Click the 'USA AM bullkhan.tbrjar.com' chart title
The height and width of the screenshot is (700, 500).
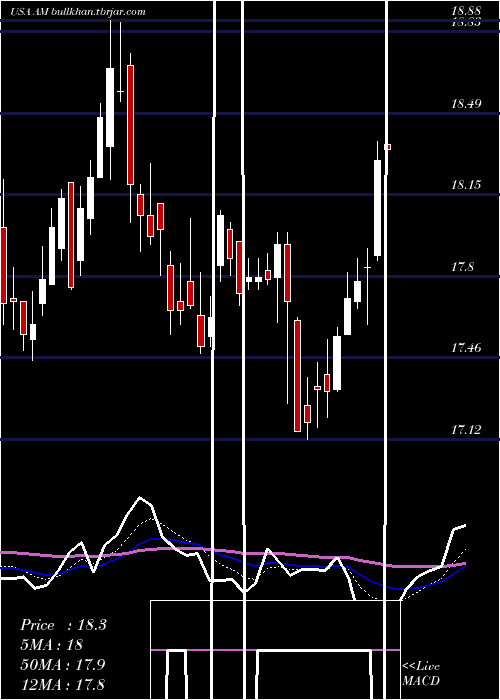78,12
